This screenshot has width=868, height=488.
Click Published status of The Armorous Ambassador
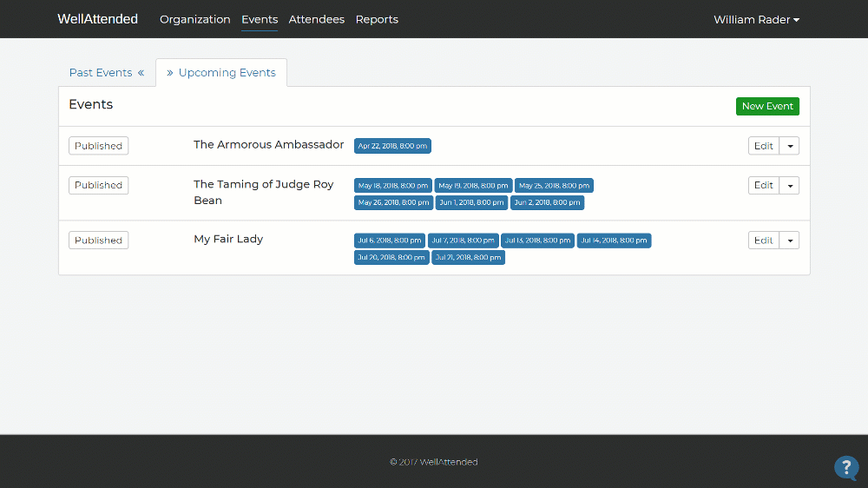[x=99, y=146]
